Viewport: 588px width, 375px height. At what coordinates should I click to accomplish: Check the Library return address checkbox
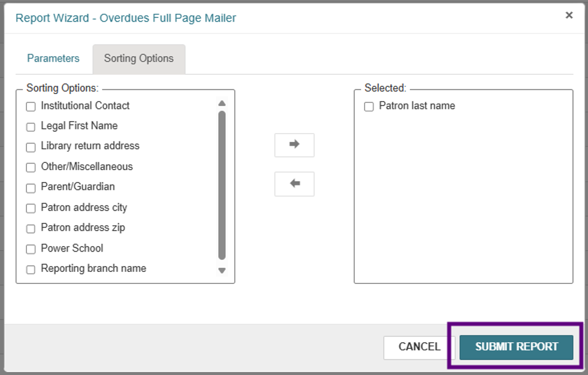tap(31, 147)
